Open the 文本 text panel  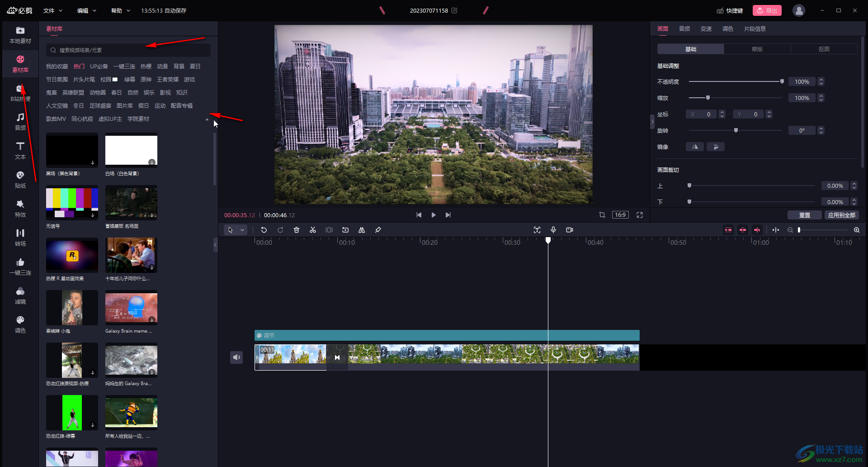tap(20, 151)
